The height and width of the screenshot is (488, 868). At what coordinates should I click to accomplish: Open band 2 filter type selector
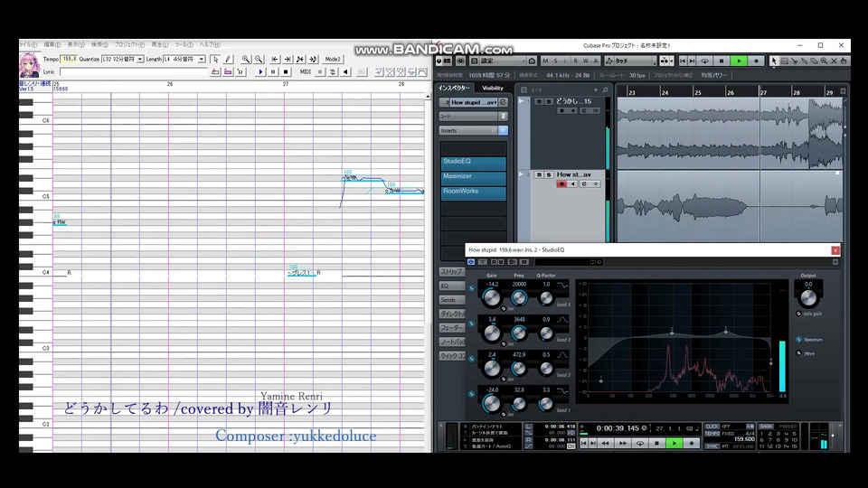tap(562, 355)
